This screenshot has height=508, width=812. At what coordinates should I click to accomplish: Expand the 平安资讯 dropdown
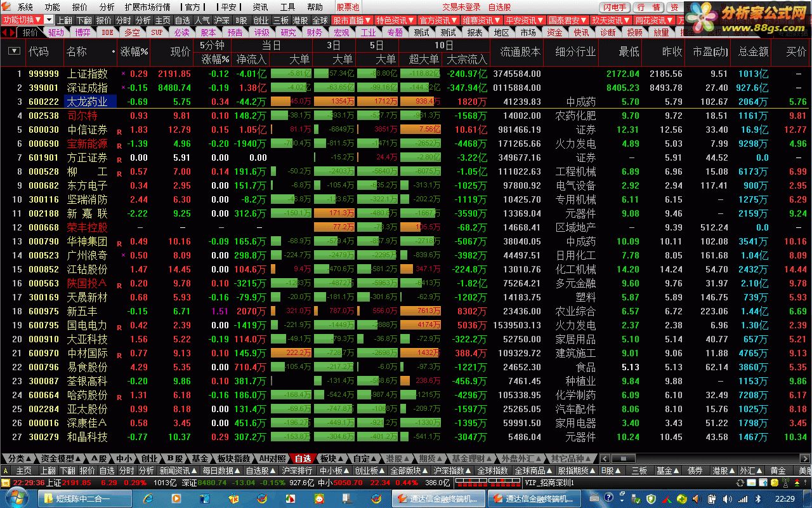click(x=525, y=20)
